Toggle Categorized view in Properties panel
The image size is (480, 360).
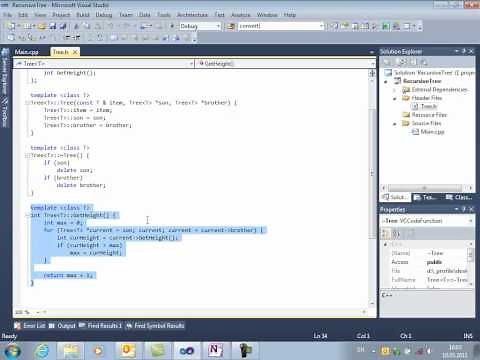(385, 234)
